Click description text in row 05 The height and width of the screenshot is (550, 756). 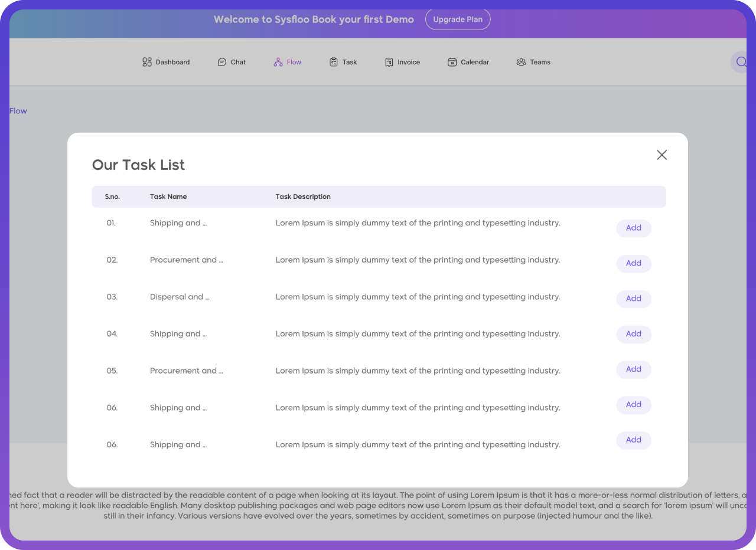418,371
